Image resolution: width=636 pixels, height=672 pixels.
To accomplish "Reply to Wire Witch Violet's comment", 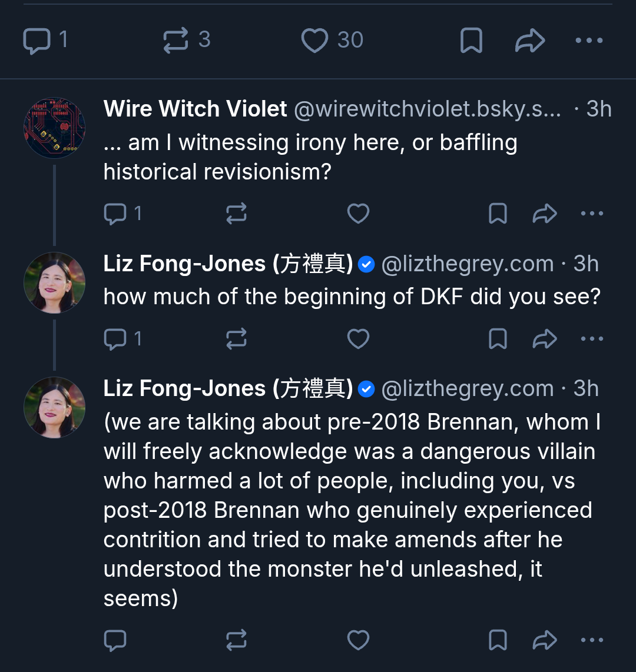I will pyautogui.click(x=115, y=214).
